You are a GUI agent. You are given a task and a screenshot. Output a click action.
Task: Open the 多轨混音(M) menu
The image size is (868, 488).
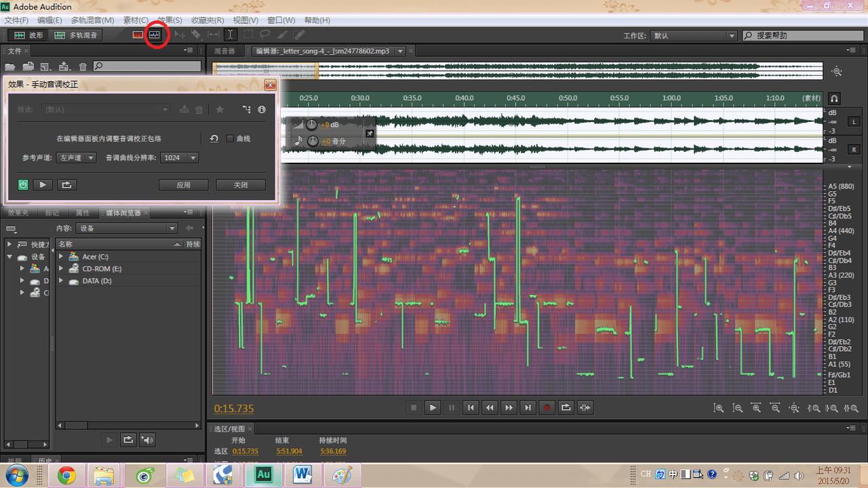click(x=92, y=20)
